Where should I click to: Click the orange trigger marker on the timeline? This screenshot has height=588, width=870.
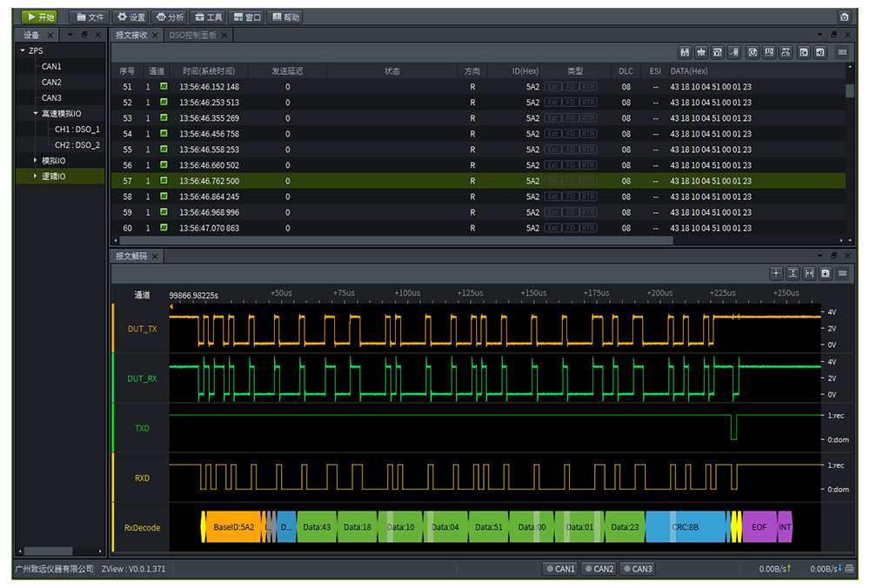[x=171, y=306]
